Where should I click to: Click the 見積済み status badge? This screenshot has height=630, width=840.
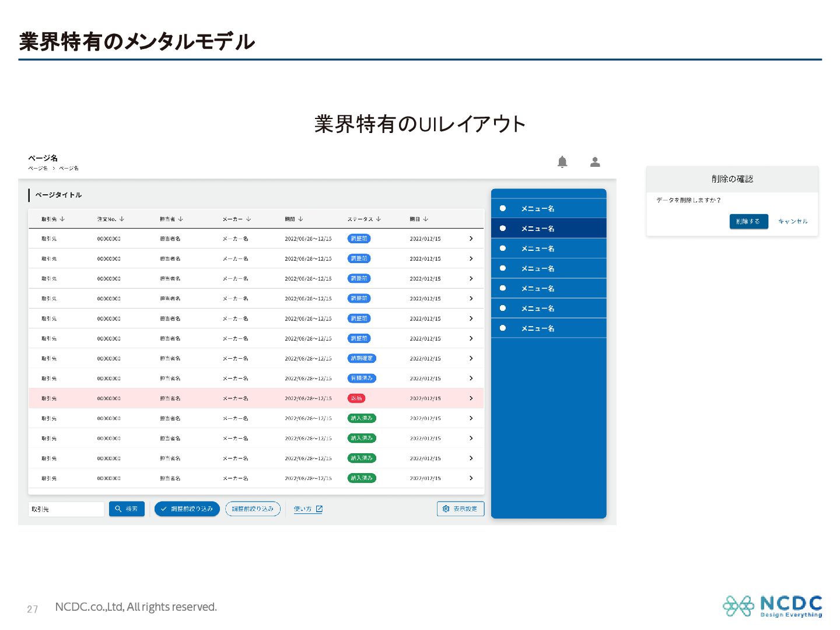click(x=362, y=378)
